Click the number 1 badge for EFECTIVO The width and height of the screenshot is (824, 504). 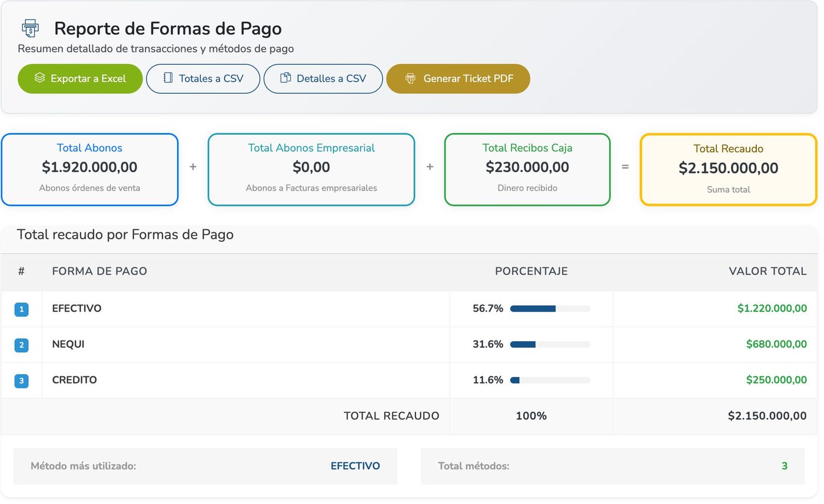point(22,309)
